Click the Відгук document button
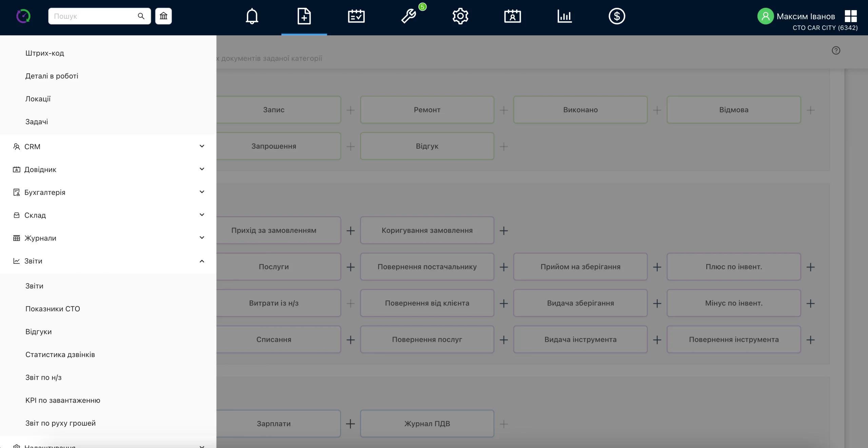The image size is (868, 448). click(x=427, y=146)
